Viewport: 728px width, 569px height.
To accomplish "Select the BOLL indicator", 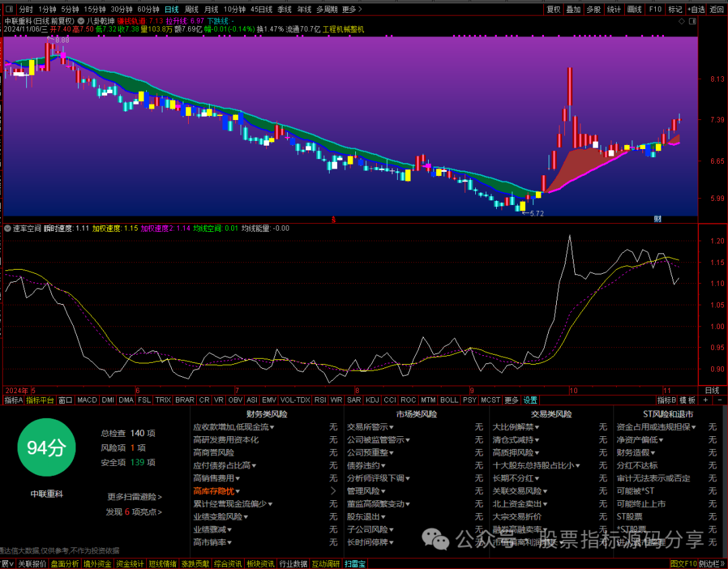I will click(x=449, y=400).
